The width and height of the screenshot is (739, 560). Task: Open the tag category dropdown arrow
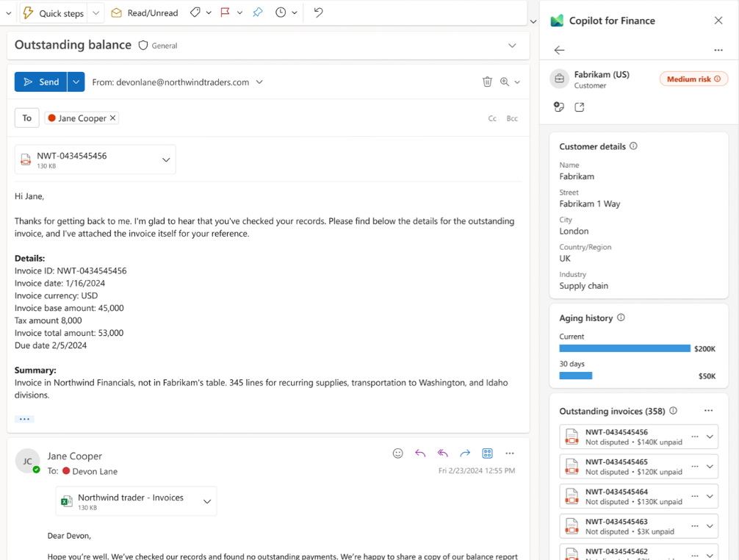[209, 12]
